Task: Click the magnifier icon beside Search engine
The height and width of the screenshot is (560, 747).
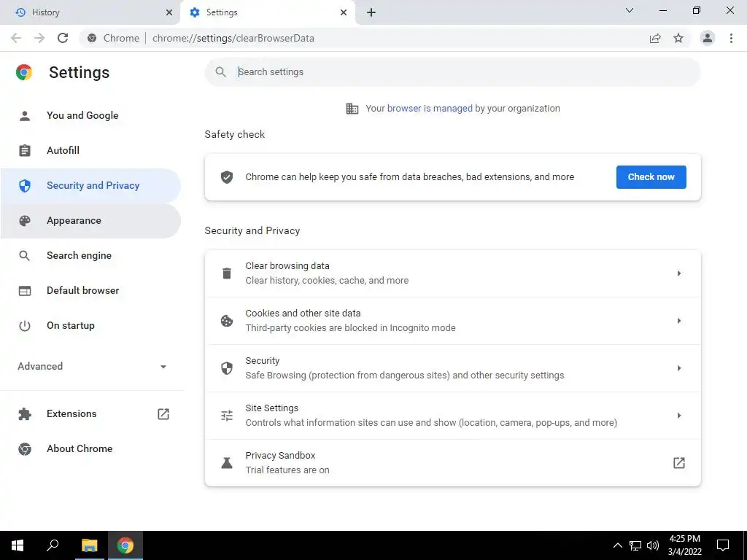Action: coord(24,256)
